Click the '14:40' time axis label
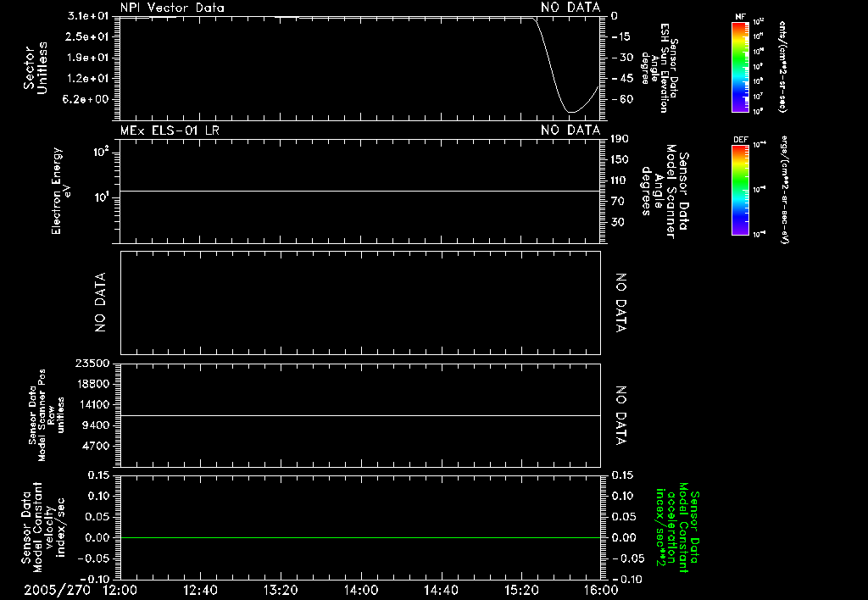Screen dimensions: 868x600 (x=441, y=590)
